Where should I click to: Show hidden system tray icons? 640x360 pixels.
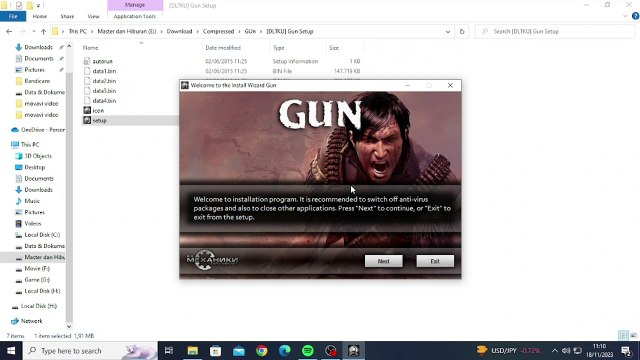(x=554, y=351)
